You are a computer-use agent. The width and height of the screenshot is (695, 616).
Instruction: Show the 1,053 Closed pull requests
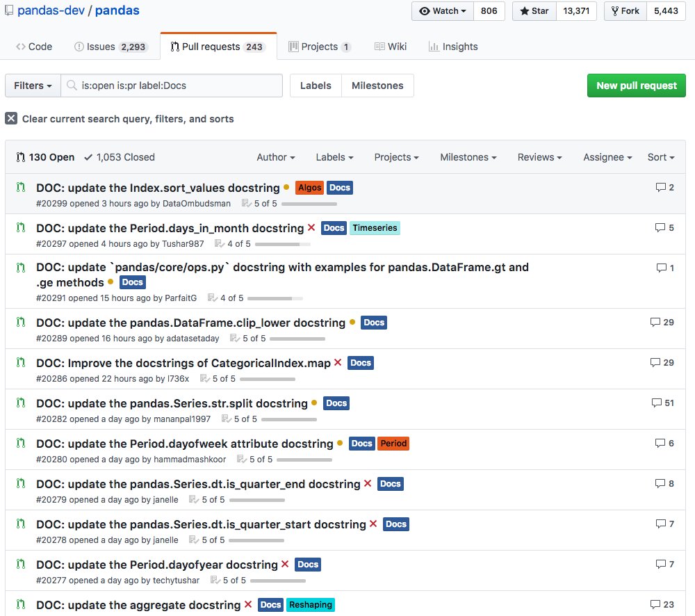120,157
